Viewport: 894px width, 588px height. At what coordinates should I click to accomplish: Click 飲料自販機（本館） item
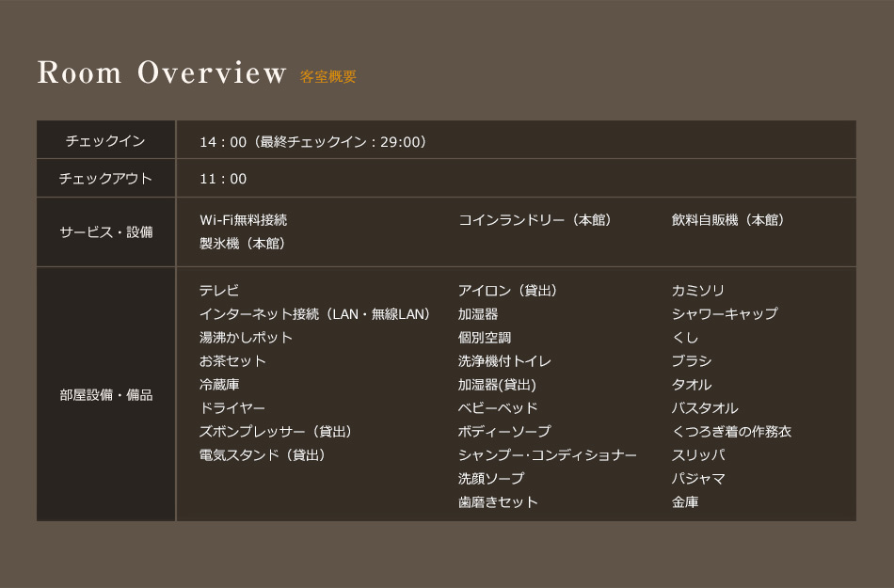[727, 220]
